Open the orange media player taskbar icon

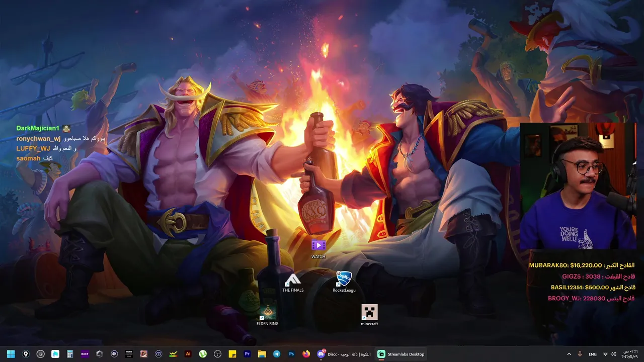pos(144,354)
